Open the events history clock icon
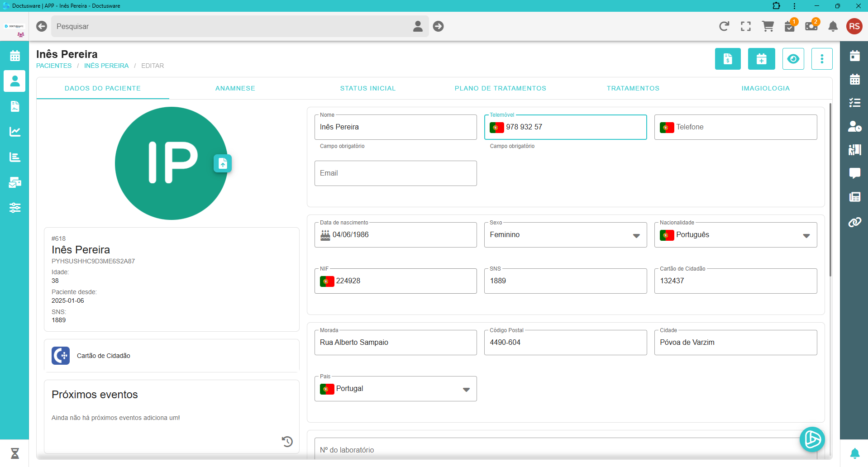This screenshot has height=467, width=868. pyautogui.click(x=287, y=441)
